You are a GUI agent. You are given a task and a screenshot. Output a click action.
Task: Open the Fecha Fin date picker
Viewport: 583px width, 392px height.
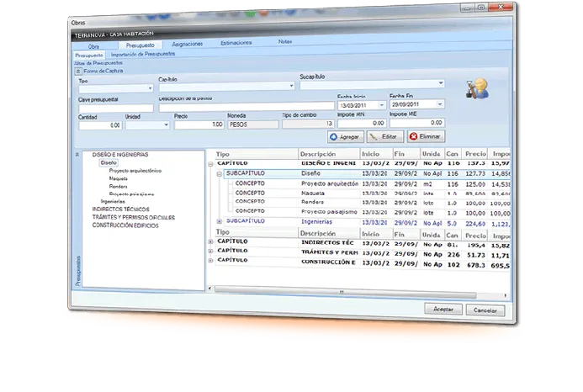coord(440,104)
